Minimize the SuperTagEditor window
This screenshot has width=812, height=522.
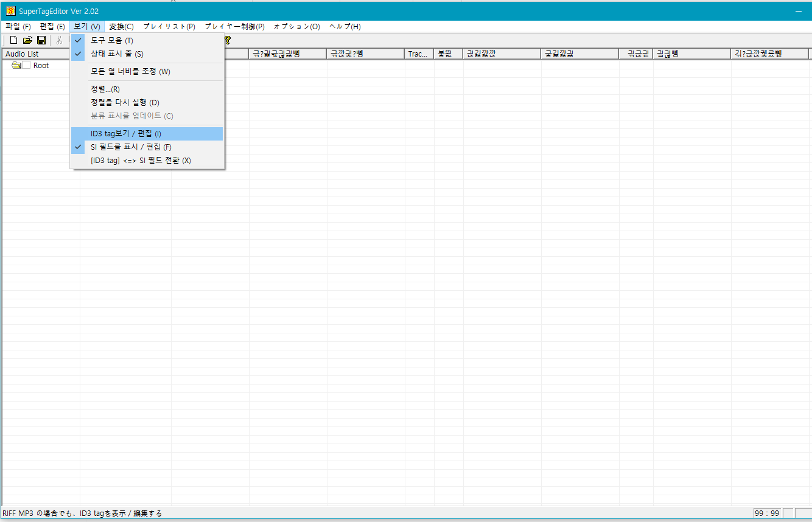click(x=798, y=11)
